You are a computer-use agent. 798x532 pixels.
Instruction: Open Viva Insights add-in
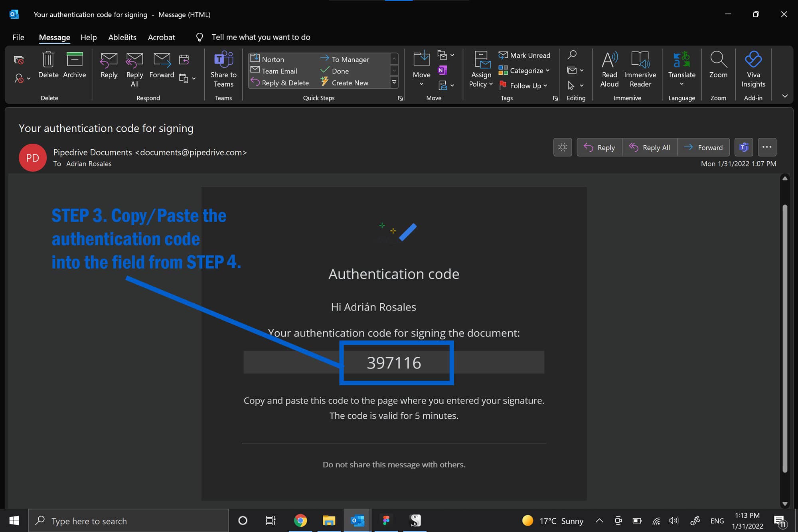click(753, 69)
